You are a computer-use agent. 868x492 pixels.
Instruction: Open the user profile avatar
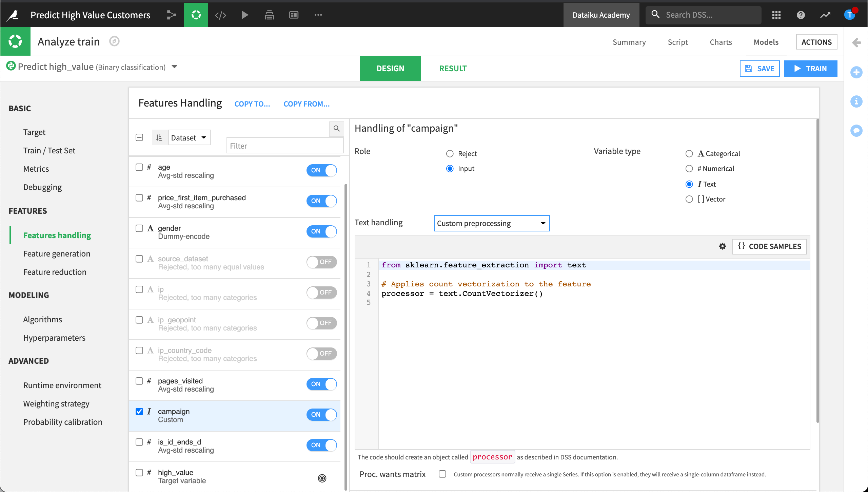pyautogui.click(x=849, y=15)
